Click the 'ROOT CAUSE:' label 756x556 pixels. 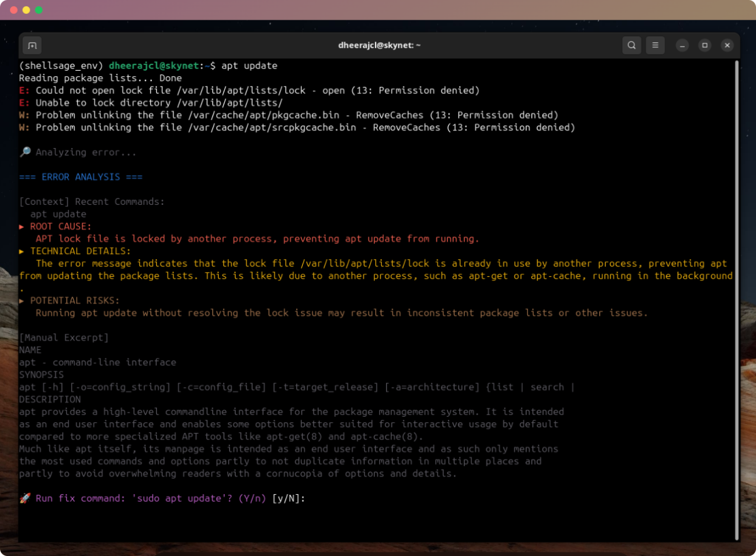60,226
